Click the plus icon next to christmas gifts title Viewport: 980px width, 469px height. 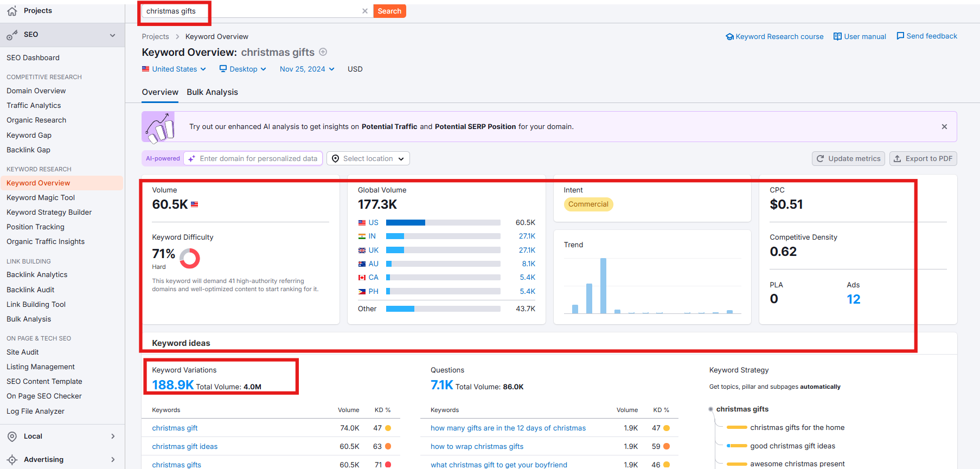point(323,52)
